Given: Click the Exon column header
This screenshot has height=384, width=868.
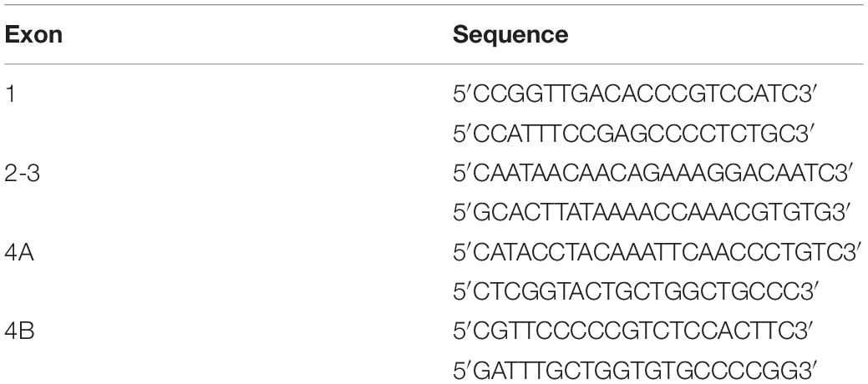Looking at the screenshot, I should coord(33,35).
